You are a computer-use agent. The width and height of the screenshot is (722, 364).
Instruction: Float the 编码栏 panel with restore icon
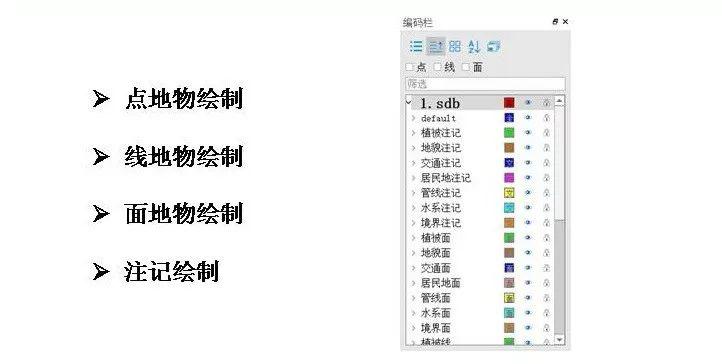(x=555, y=22)
